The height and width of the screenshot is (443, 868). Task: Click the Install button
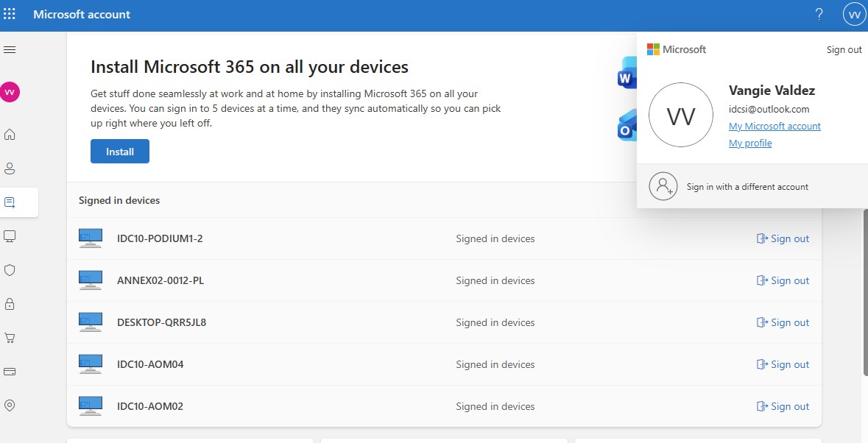click(x=120, y=152)
